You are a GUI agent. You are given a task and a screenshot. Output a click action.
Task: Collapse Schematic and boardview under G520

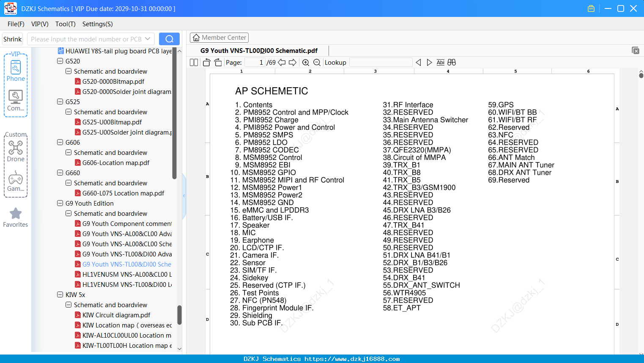69,71
